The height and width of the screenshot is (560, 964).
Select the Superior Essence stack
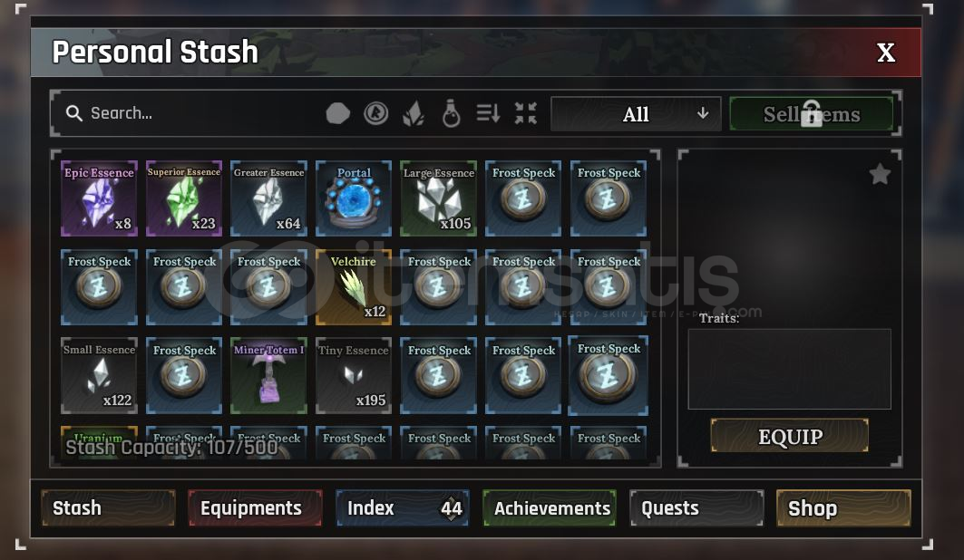click(x=184, y=198)
